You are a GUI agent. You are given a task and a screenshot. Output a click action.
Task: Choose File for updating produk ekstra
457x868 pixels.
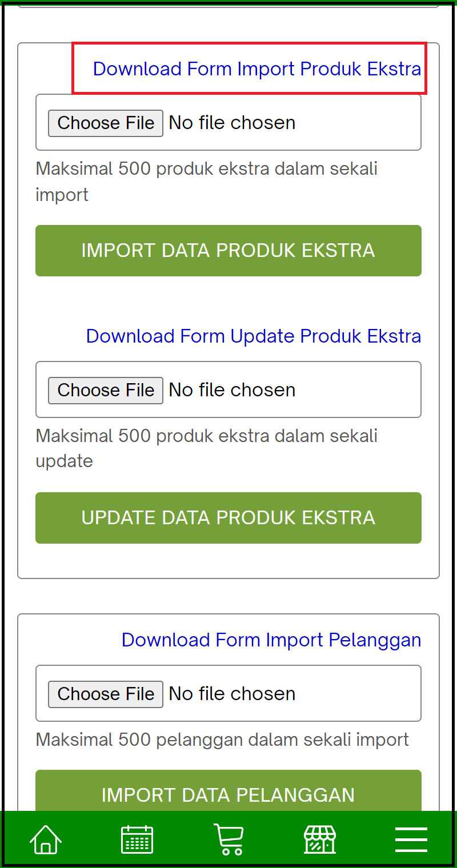pos(105,389)
